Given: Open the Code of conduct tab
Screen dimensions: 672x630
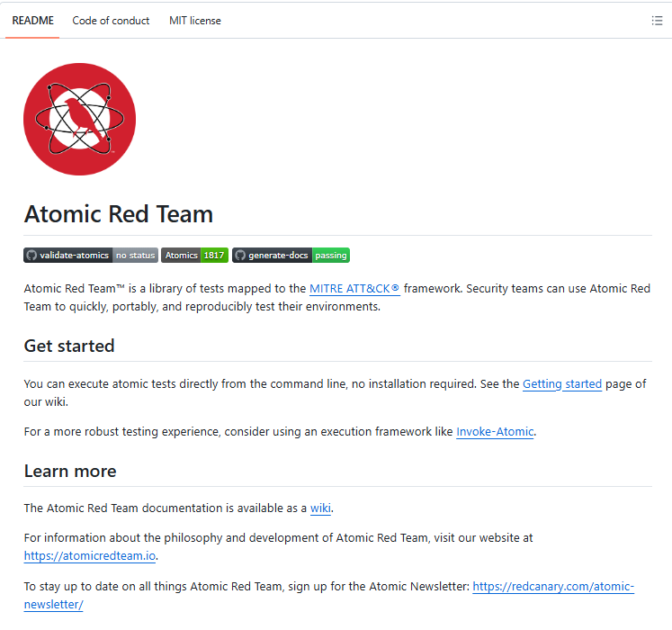Looking at the screenshot, I should click(111, 21).
